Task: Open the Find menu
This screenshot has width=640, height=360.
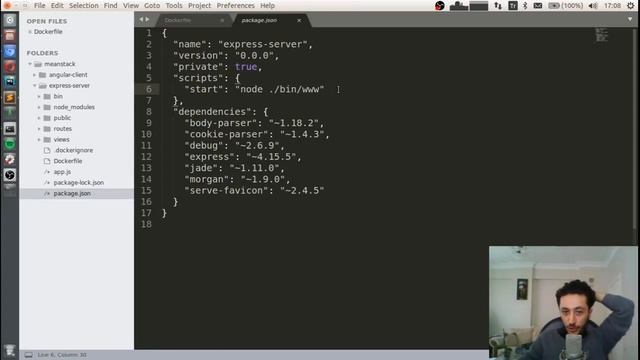Action: click(111, 6)
